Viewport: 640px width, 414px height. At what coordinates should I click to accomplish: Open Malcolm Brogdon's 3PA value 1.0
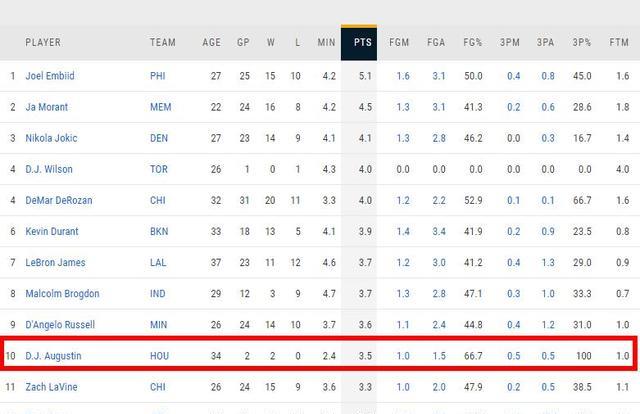coord(548,294)
